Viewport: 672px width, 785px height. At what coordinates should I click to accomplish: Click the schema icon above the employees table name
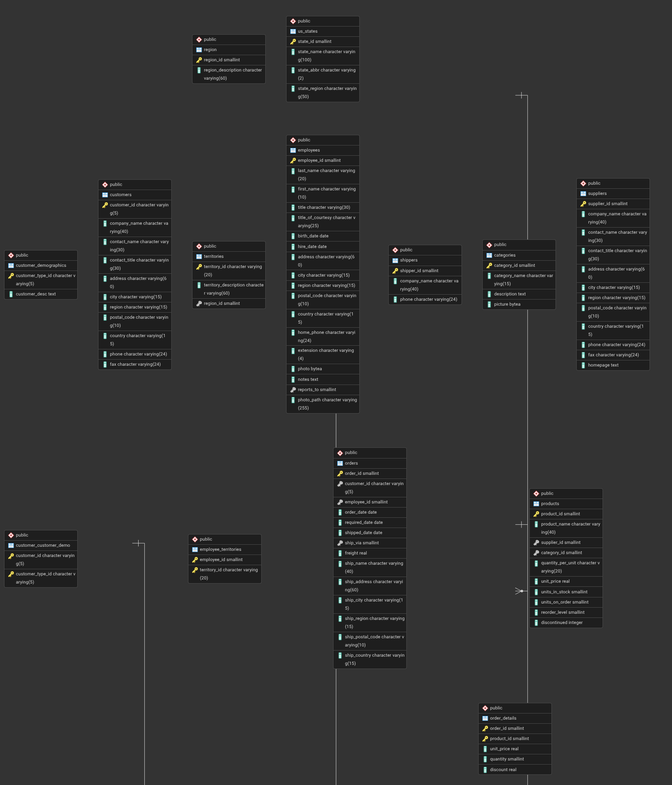click(293, 140)
